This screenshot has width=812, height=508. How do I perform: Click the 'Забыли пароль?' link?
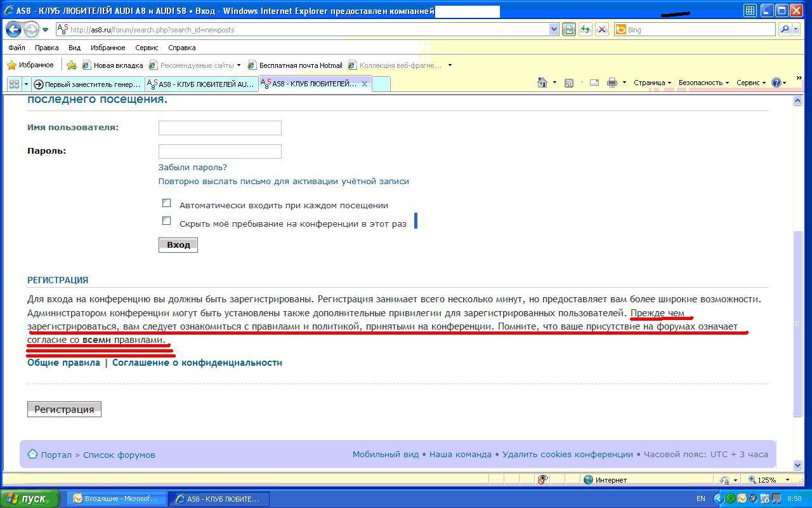[x=192, y=167]
